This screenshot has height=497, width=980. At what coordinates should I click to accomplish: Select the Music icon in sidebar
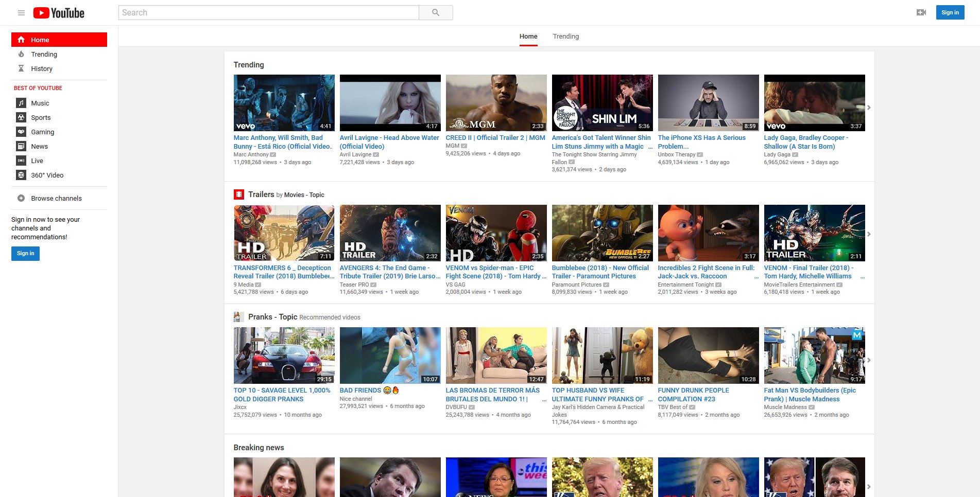click(21, 103)
